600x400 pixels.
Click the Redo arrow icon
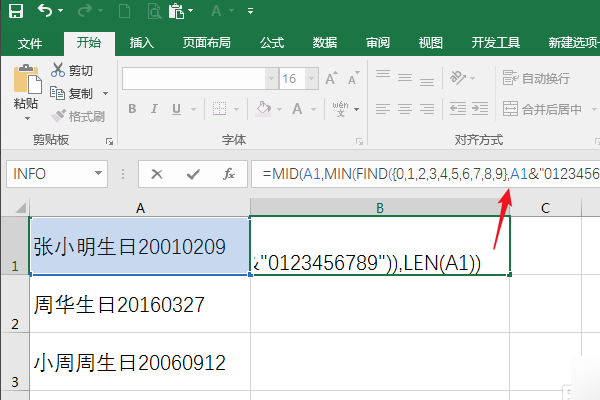coord(84,11)
